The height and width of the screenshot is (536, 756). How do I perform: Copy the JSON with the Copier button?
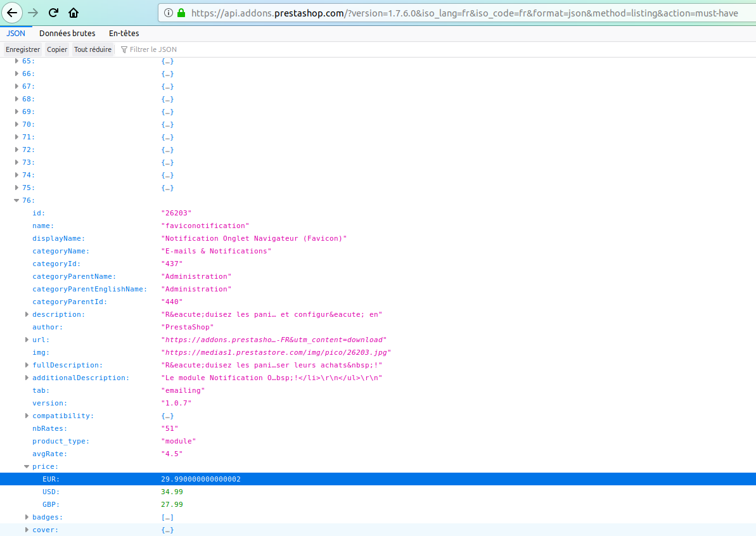(x=57, y=49)
